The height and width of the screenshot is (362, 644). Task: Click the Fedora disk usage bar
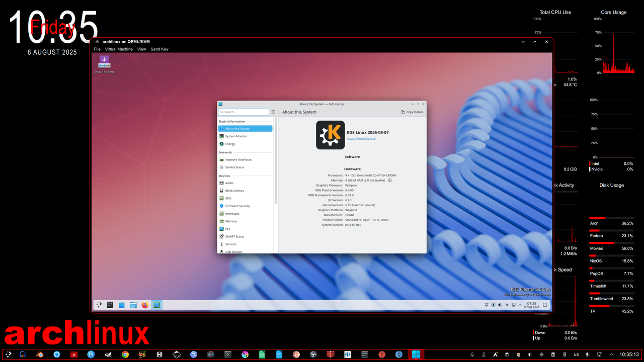pyautogui.click(x=611, y=231)
